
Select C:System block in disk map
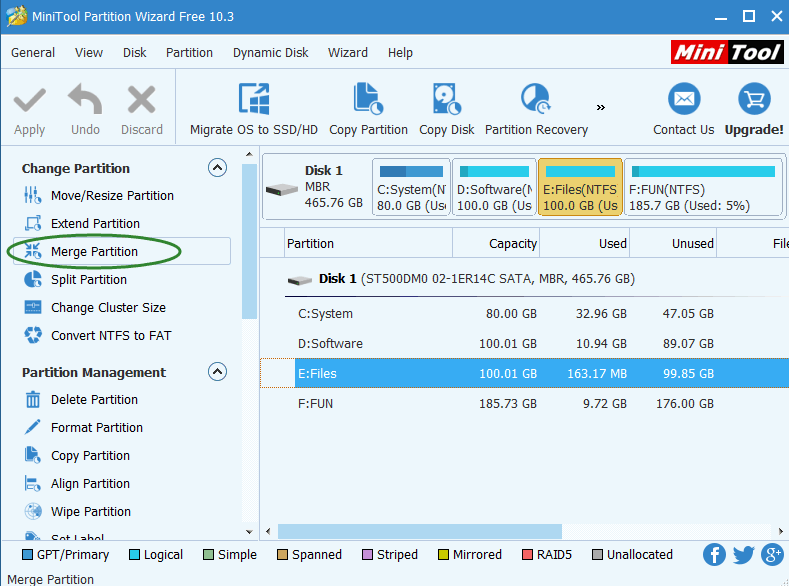pos(411,187)
